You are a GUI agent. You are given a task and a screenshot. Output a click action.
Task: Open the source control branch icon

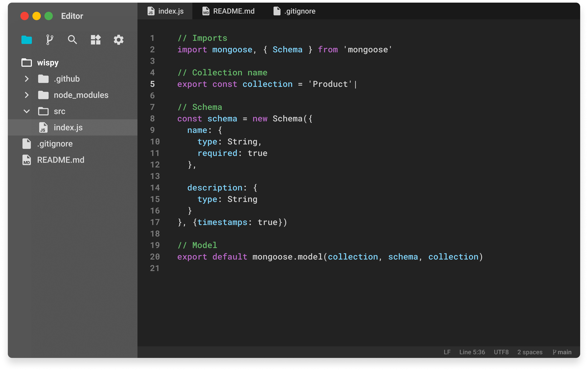50,40
